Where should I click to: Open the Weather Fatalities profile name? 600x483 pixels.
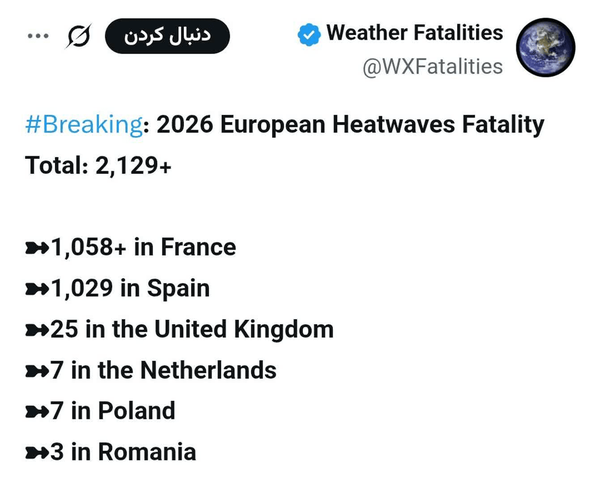coord(414,33)
